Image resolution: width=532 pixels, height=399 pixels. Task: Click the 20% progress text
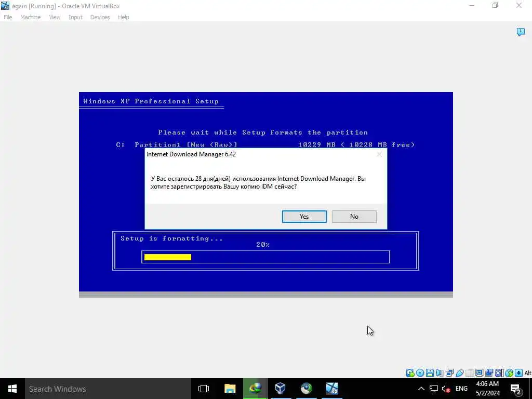(263, 245)
